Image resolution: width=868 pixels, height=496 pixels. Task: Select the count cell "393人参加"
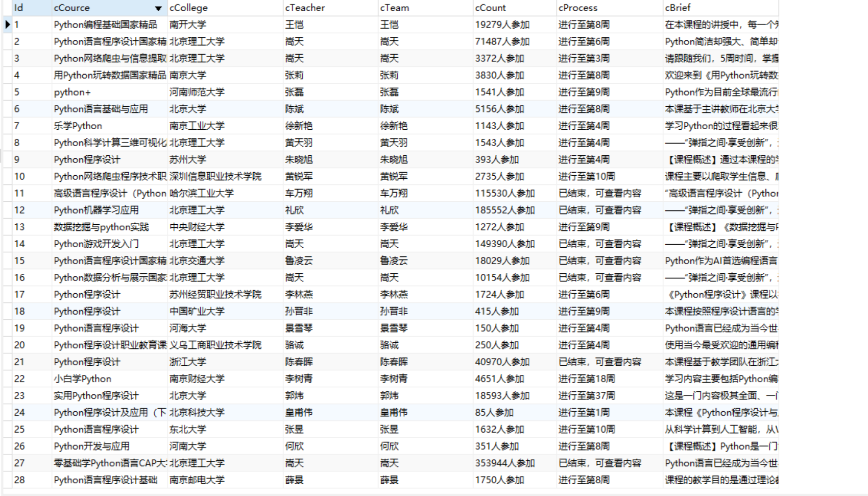515,159
